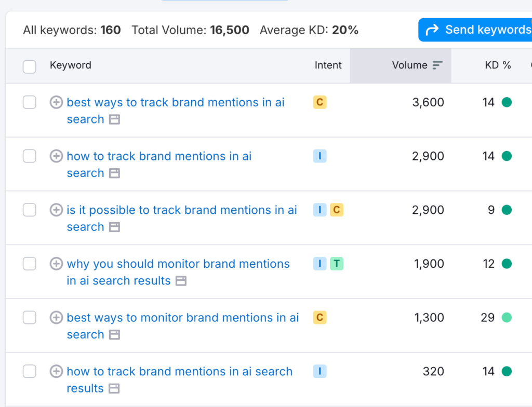Click the sort icon in Volume column header
Viewport: 532px width, 407px height.
click(x=437, y=65)
